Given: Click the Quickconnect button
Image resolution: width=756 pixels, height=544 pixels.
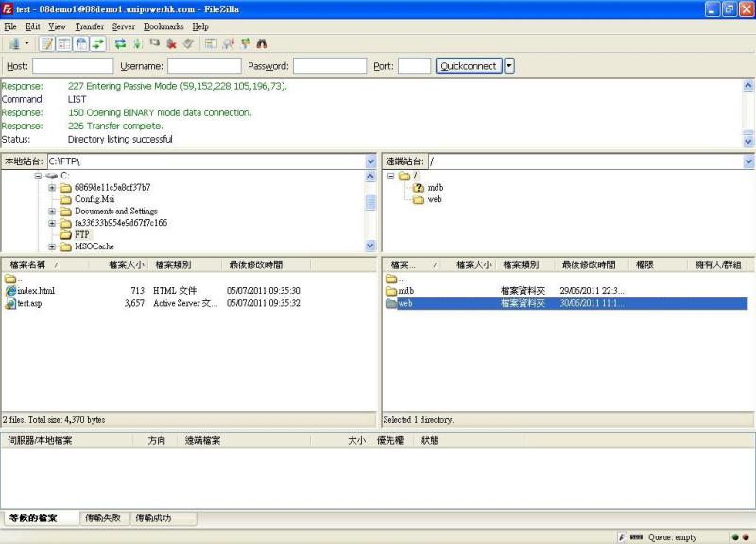Looking at the screenshot, I should click(469, 66).
